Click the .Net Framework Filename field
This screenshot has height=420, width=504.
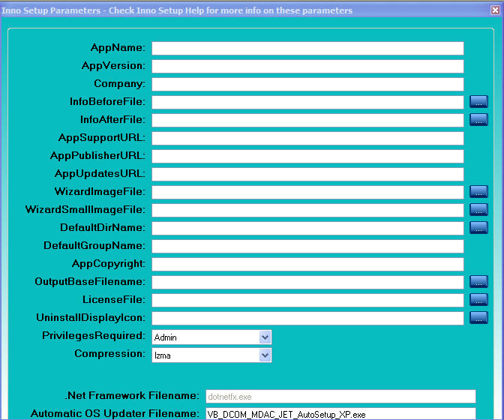click(x=340, y=397)
